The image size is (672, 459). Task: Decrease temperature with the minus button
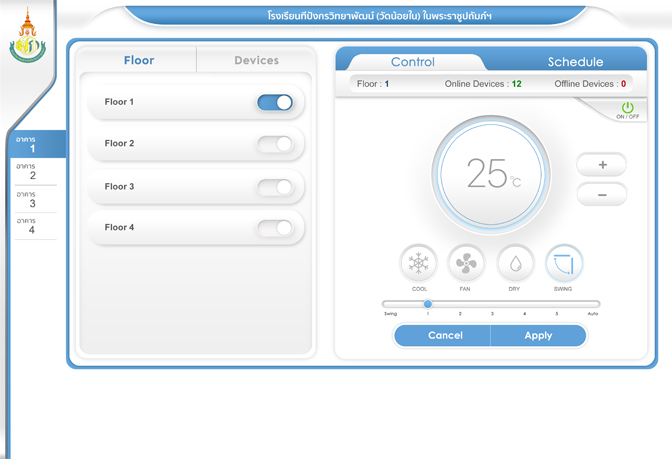[602, 195]
